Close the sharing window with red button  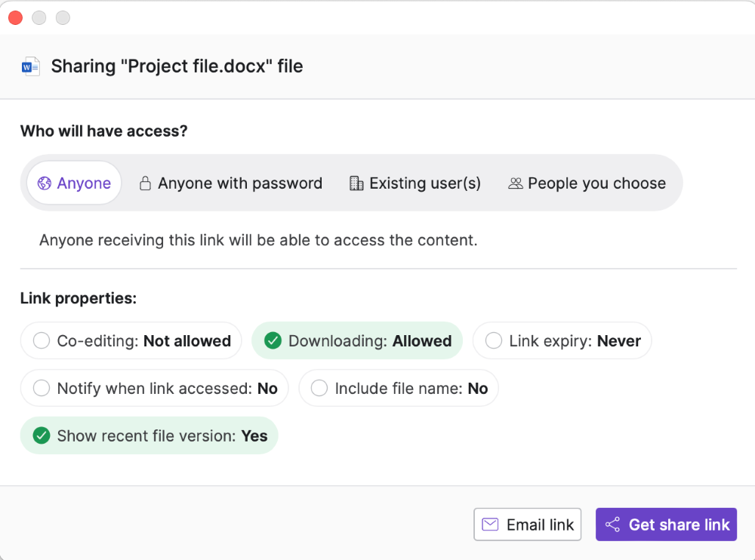tap(15, 18)
